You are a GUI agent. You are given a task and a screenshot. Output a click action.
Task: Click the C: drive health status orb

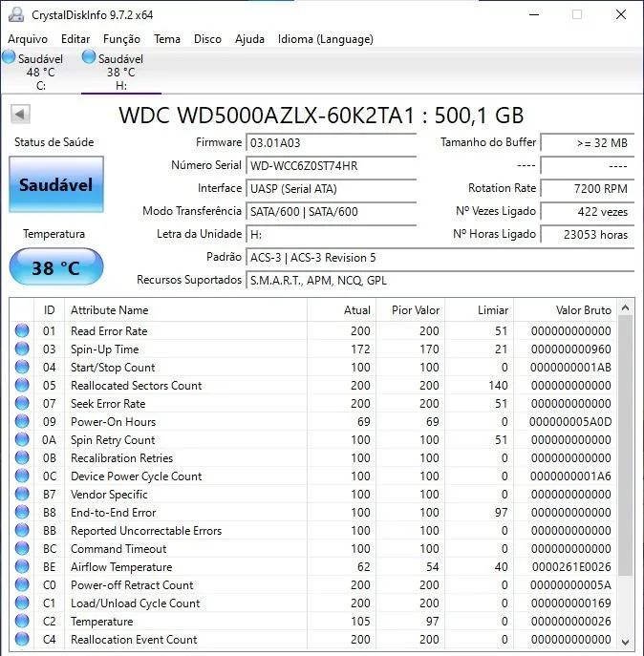(9, 57)
